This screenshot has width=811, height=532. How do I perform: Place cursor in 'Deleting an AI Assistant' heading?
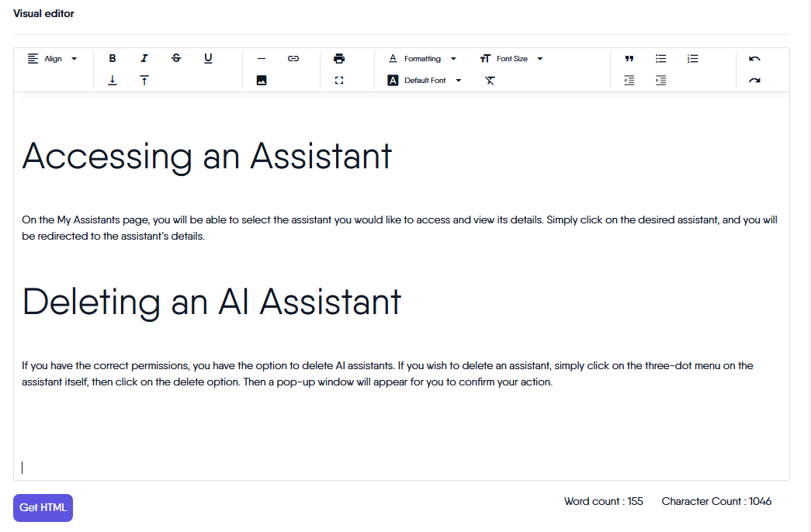[212, 302]
